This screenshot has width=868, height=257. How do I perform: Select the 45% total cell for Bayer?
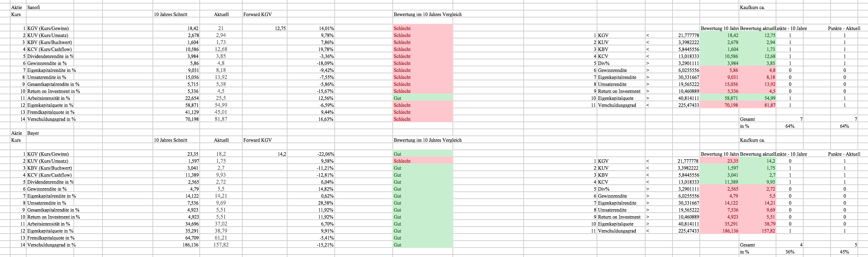(844, 252)
